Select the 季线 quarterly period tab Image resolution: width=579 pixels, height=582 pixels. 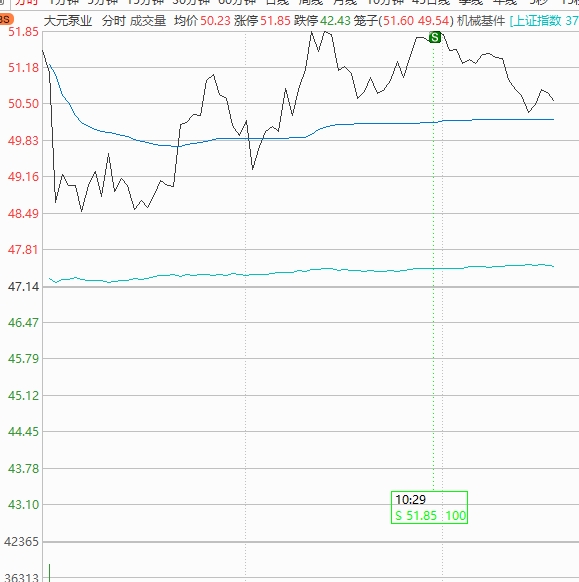point(471,2)
